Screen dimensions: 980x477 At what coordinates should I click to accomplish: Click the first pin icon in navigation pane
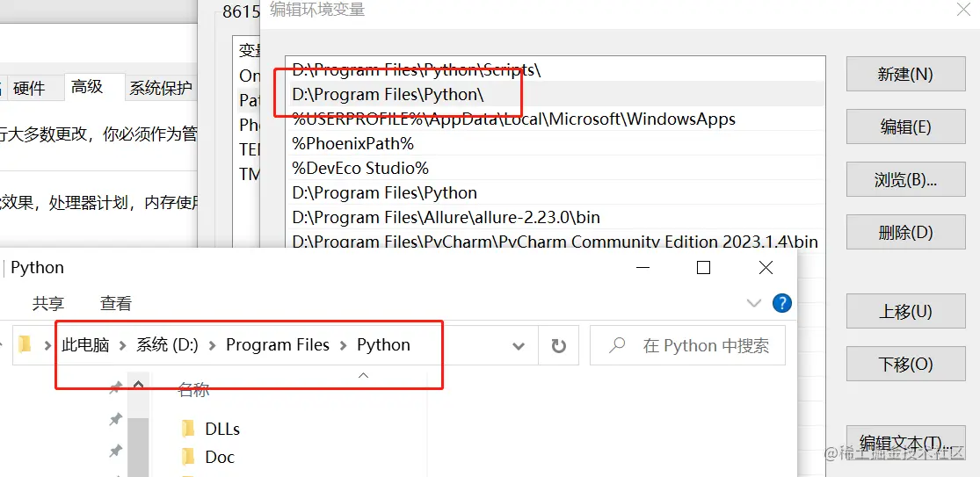(x=116, y=388)
